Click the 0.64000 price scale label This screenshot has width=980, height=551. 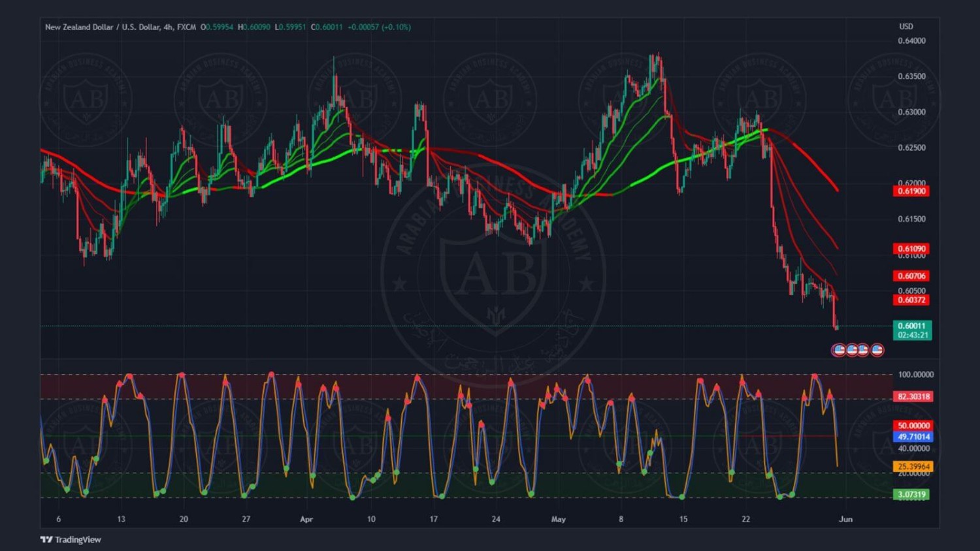click(x=911, y=41)
